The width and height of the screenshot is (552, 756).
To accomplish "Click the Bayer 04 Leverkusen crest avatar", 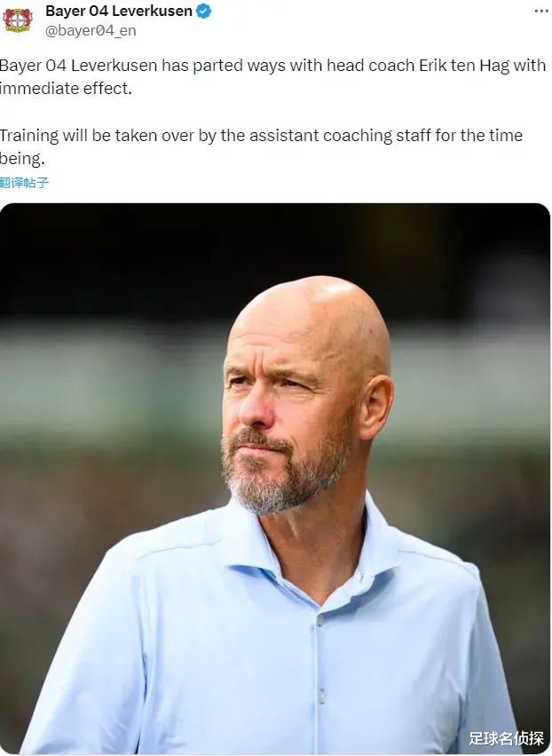I will [x=18, y=20].
